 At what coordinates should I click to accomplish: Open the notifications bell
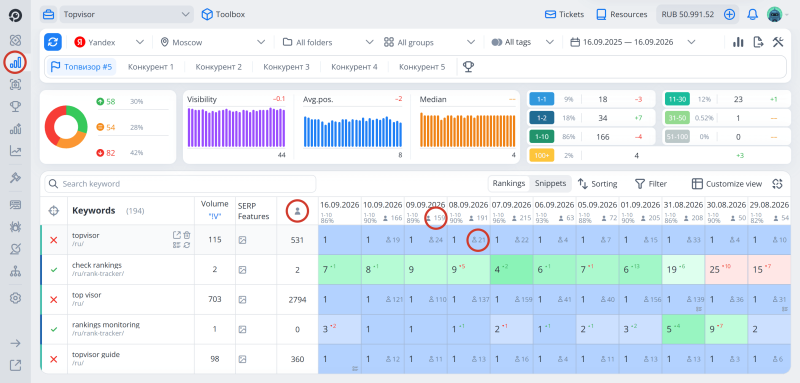coord(752,14)
